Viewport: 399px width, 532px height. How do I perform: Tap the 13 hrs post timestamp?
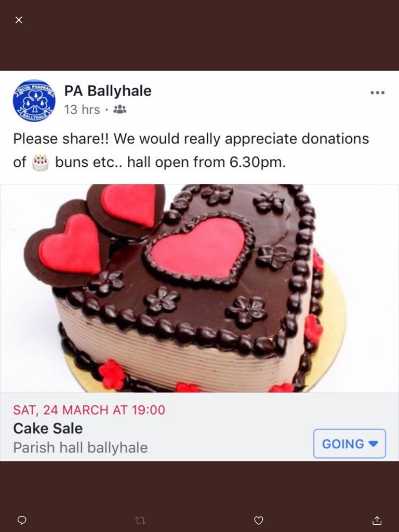82,110
